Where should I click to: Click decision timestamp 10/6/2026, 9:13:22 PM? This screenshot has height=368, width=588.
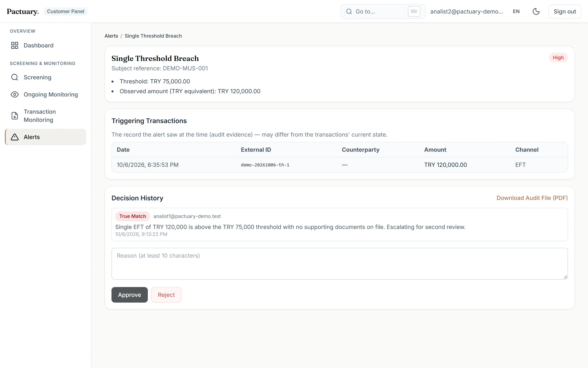141,234
